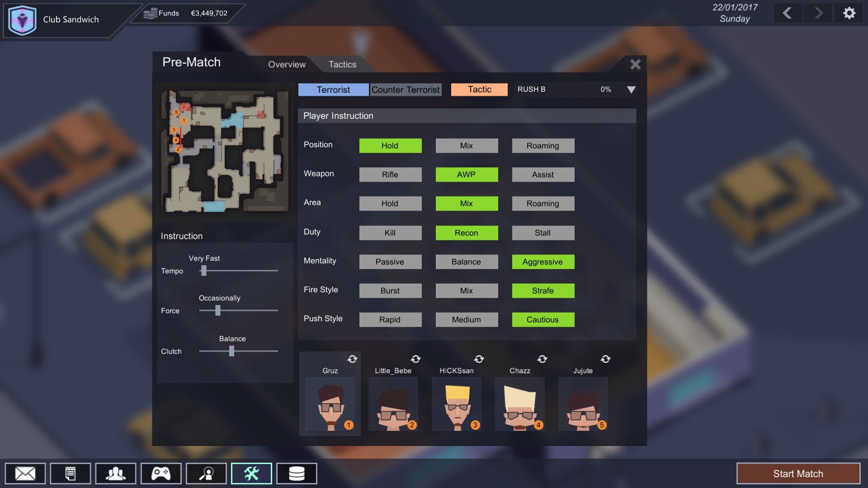Open the team roster icon

pos(116,474)
